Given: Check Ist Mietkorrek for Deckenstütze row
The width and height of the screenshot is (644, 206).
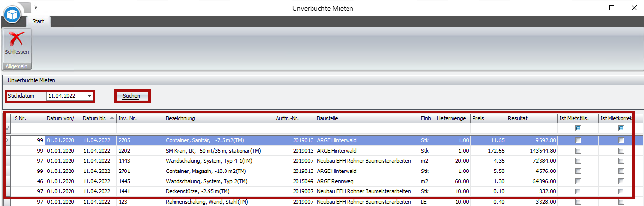Looking at the screenshot, I should 621,191.
